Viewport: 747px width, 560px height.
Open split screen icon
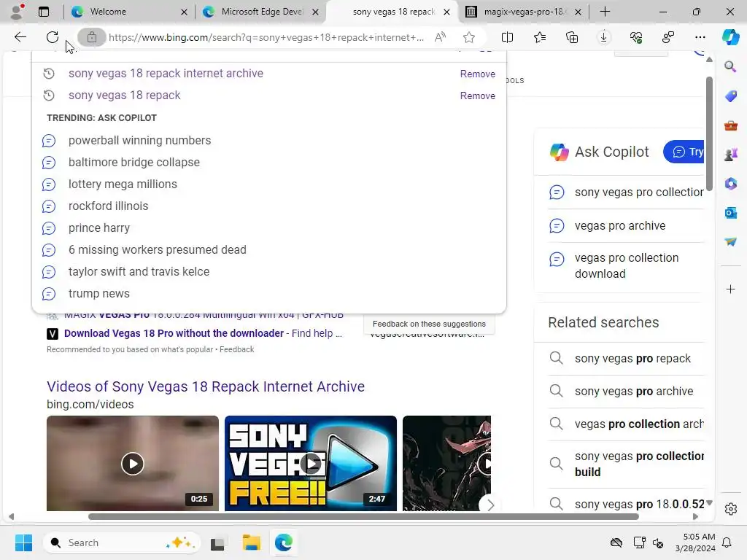coord(508,37)
